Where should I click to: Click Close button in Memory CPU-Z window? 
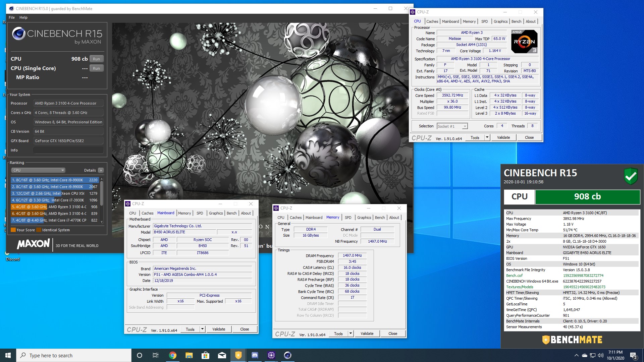pyautogui.click(x=393, y=334)
